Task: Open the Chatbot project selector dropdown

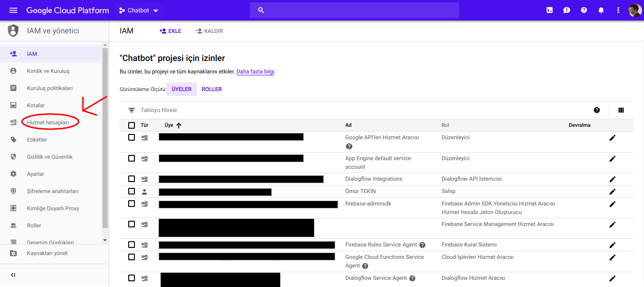Action: (x=139, y=10)
